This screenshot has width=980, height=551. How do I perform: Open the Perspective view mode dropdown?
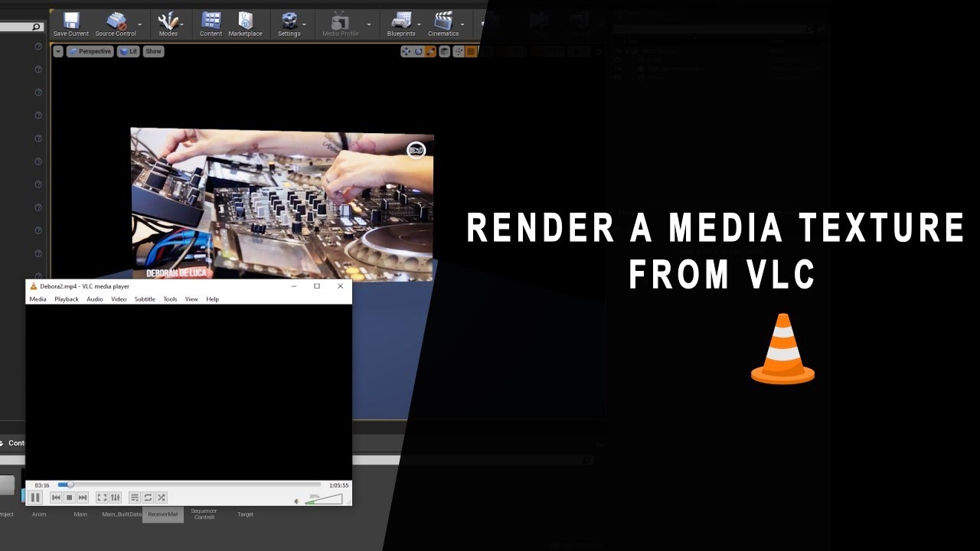click(x=90, y=51)
